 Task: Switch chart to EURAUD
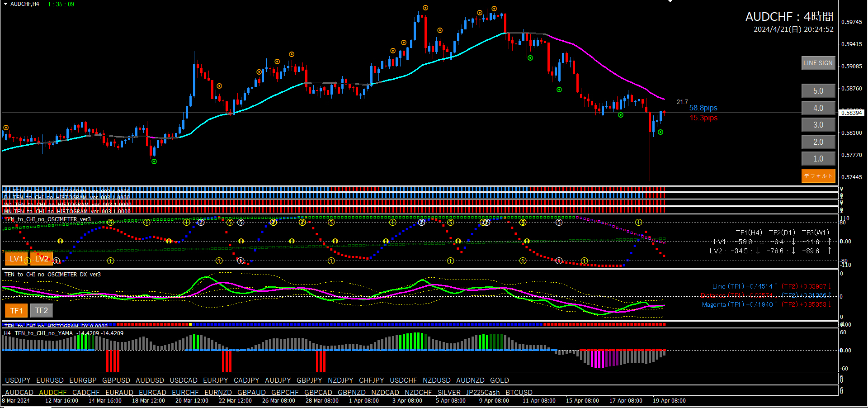click(119, 393)
